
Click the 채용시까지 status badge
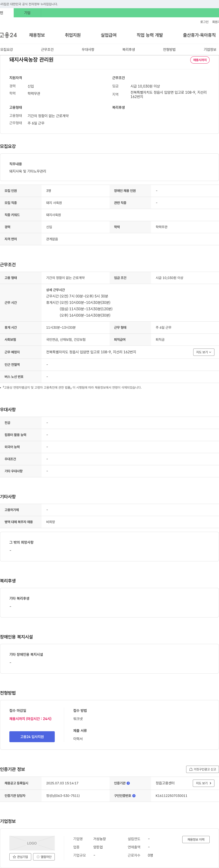pos(200,60)
